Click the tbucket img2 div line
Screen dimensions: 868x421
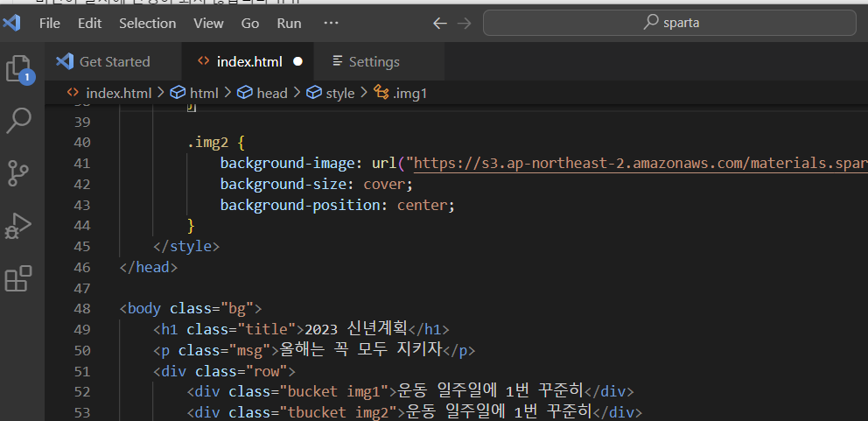pyautogui.click(x=415, y=412)
